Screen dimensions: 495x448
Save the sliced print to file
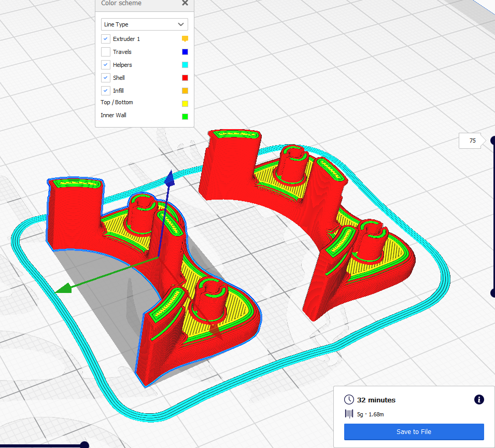[414, 431]
